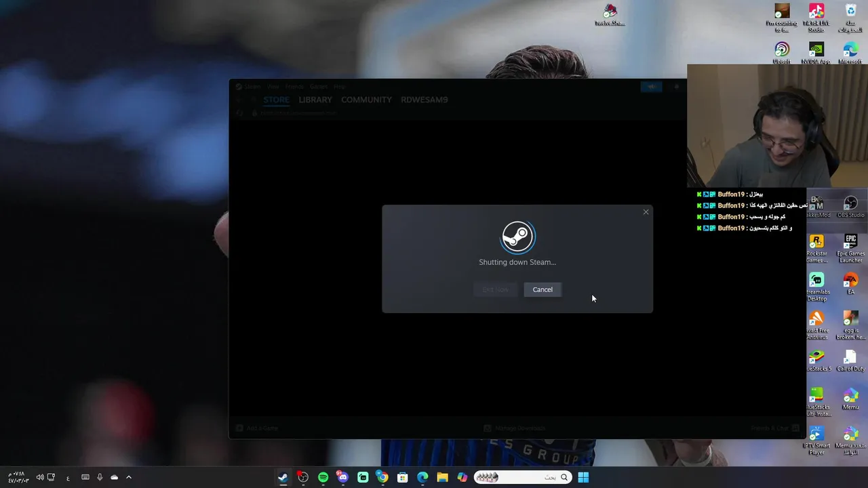
Task: Open Steam from the taskbar
Action: tap(283, 477)
